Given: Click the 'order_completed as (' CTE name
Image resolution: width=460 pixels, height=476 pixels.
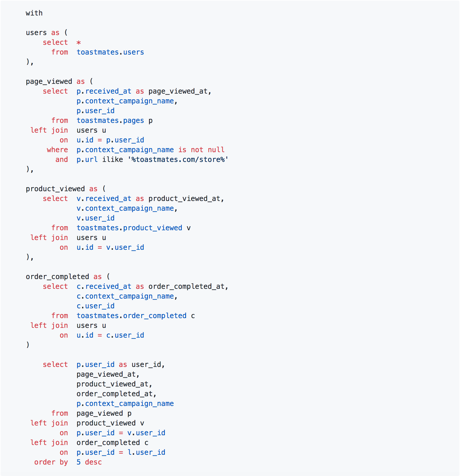Looking at the screenshot, I should click(x=68, y=277).
